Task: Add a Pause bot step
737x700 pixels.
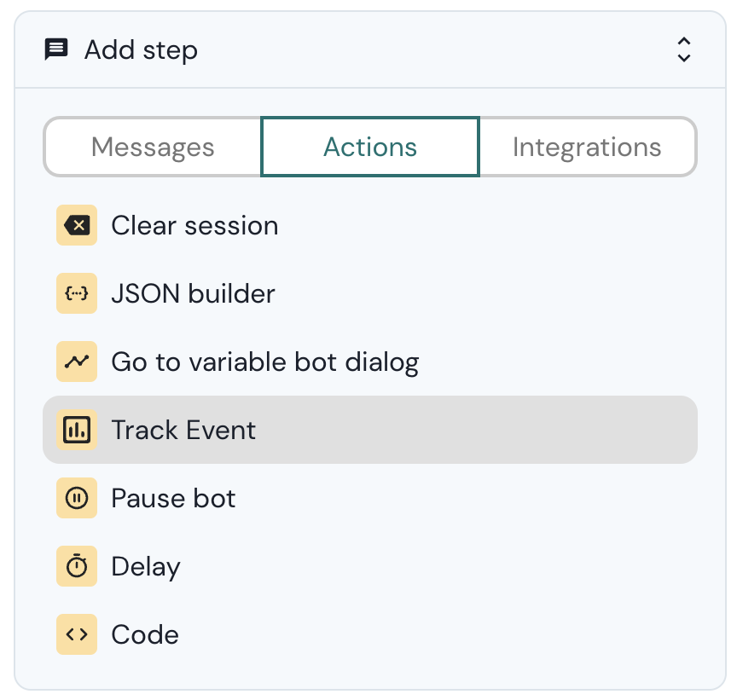Action: click(173, 498)
